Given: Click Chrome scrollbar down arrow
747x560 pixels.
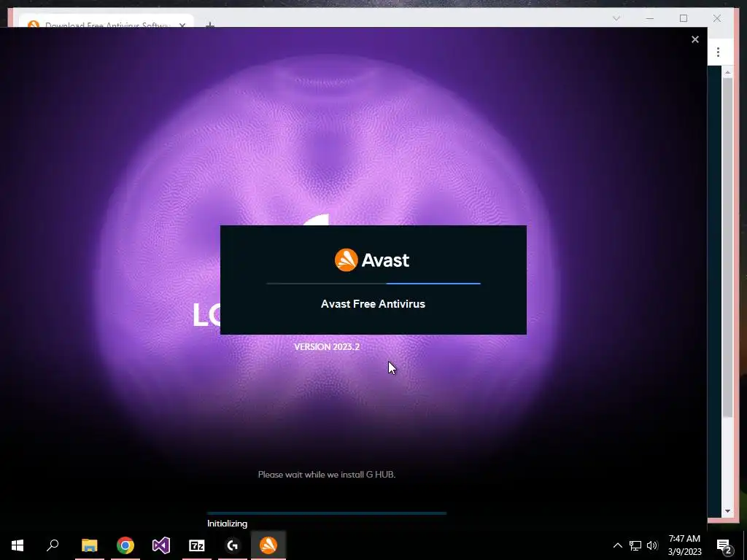Looking at the screenshot, I should pos(727,511).
